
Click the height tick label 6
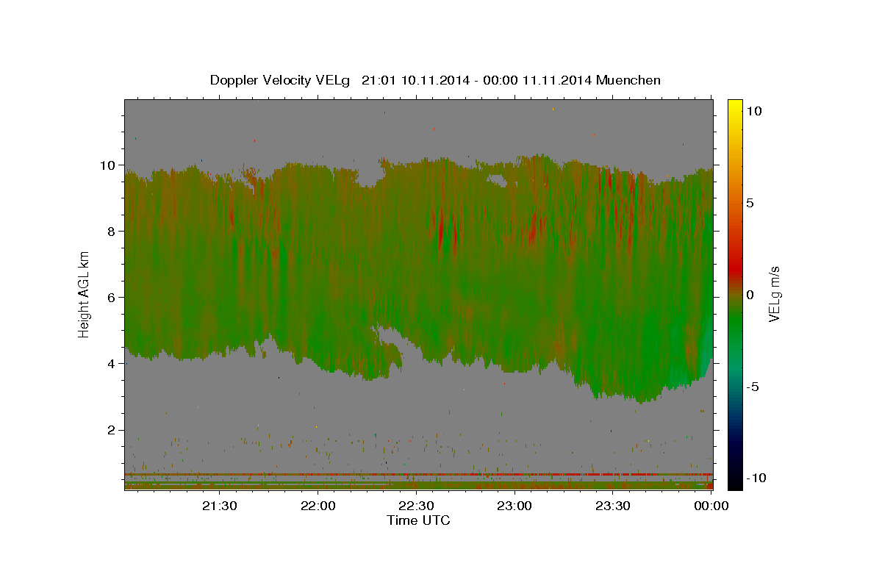pos(112,297)
